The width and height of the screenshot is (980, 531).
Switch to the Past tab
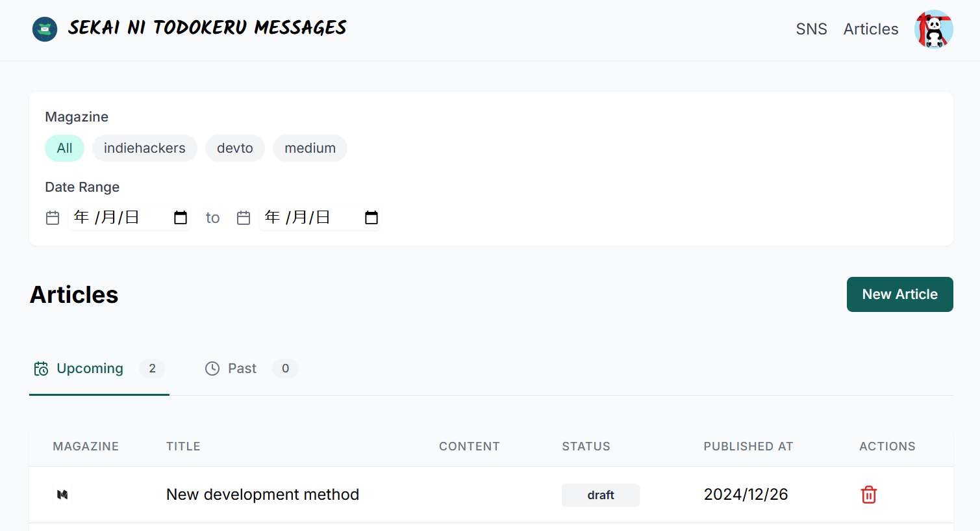tap(242, 369)
